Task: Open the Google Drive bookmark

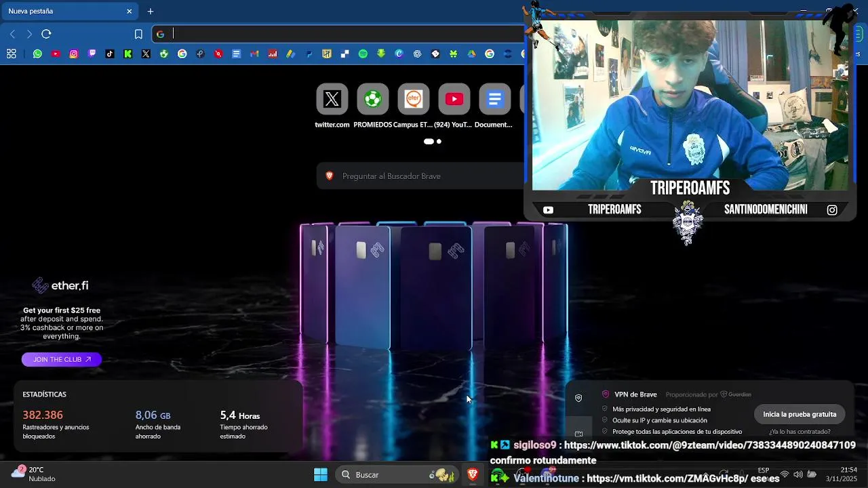Action: point(471,54)
